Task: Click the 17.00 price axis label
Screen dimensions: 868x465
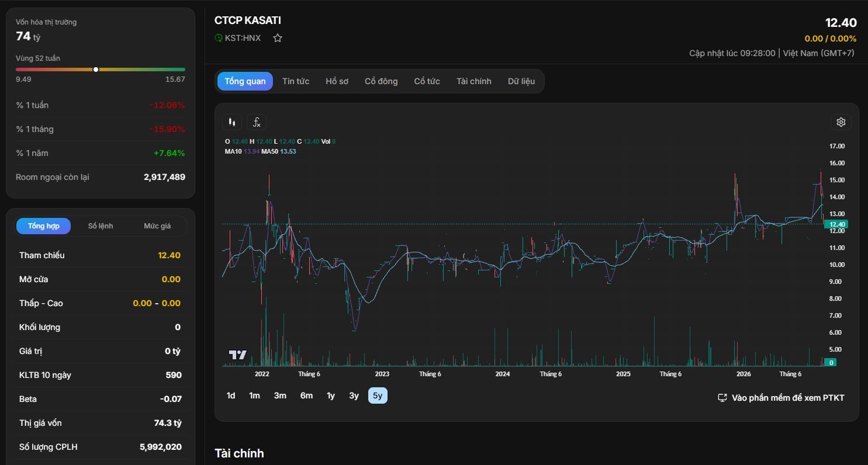Action: click(836, 146)
